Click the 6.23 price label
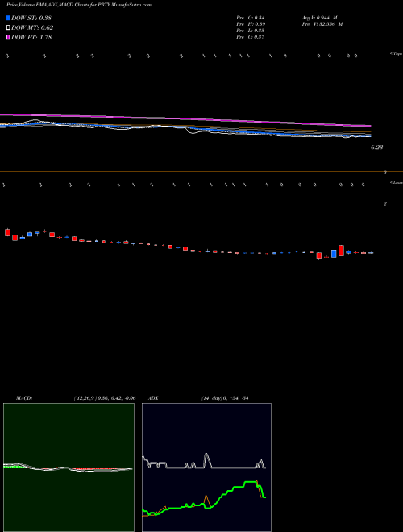This screenshot has height=532, width=403. (377, 148)
